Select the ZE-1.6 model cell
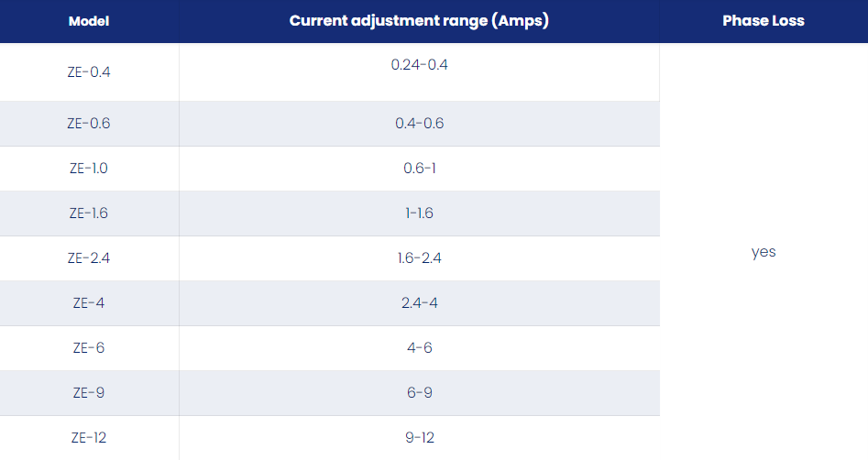Image resolution: width=868 pixels, height=460 pixels. (89, 214)
